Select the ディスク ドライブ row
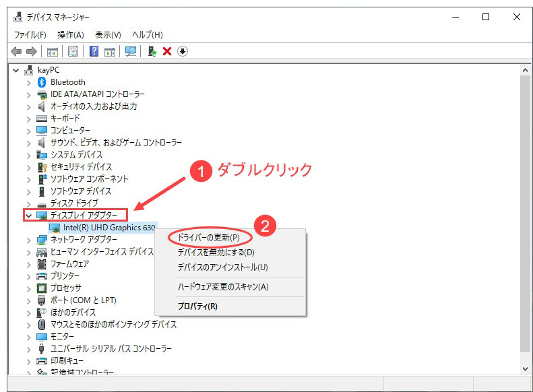The width and height of the screenshot is (533, 392). click(x=74, y=203)
